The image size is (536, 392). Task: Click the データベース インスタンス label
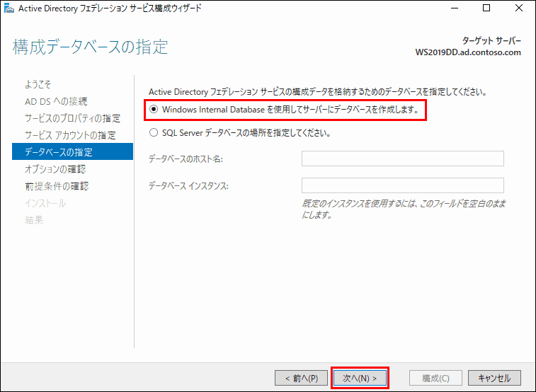pos(188,186)
